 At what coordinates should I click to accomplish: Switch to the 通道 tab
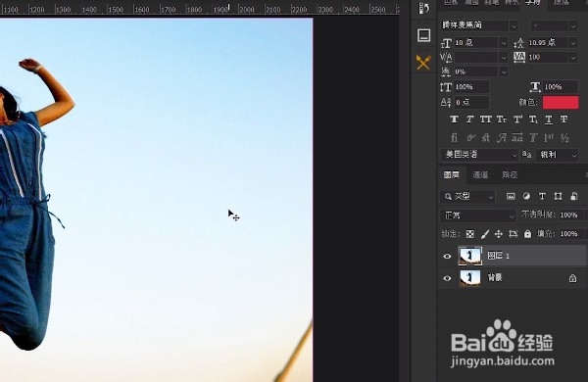point(480,174)
